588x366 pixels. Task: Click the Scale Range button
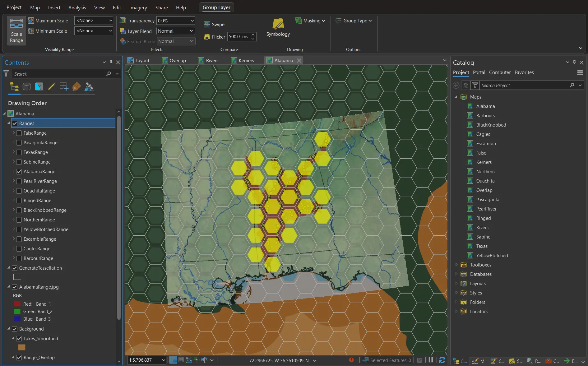16,30
